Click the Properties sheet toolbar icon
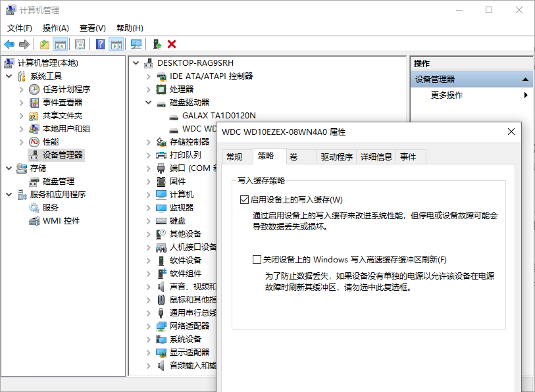 [x=80, y=44]
